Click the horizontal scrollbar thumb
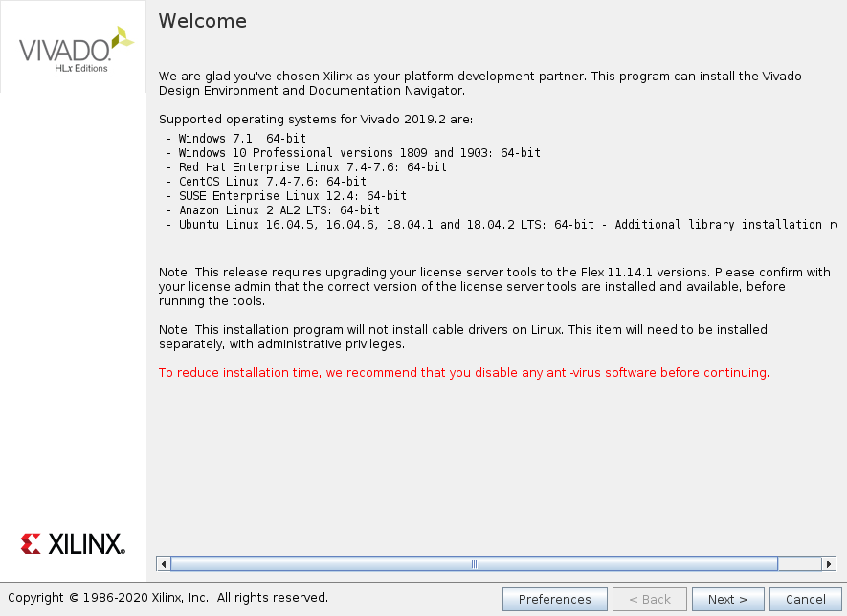The height and width of the screenshot is (616, 847). 475,563
